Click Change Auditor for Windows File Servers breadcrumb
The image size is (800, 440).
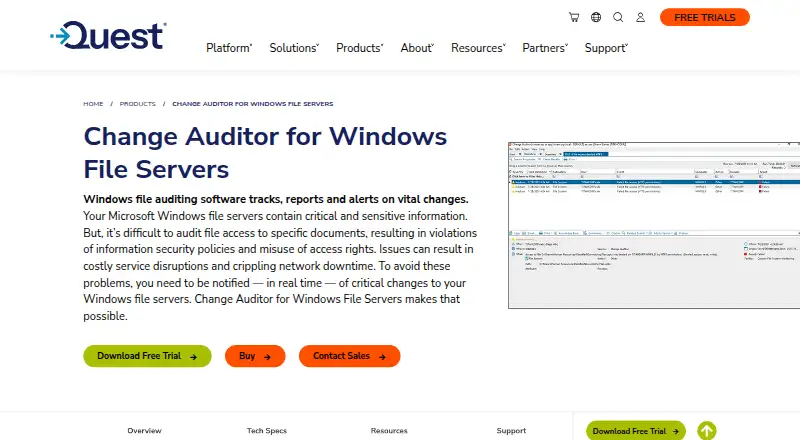(253, 104)
